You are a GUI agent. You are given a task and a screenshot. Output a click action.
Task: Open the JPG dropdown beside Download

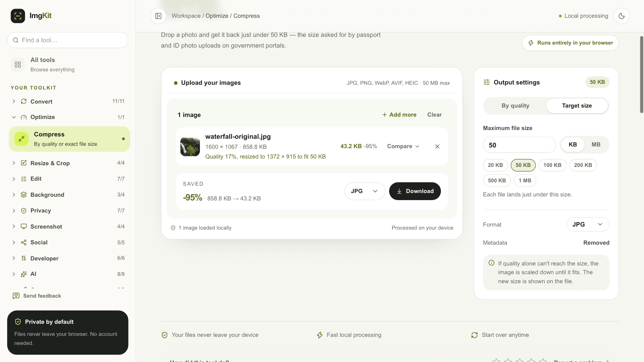[365, 191]
